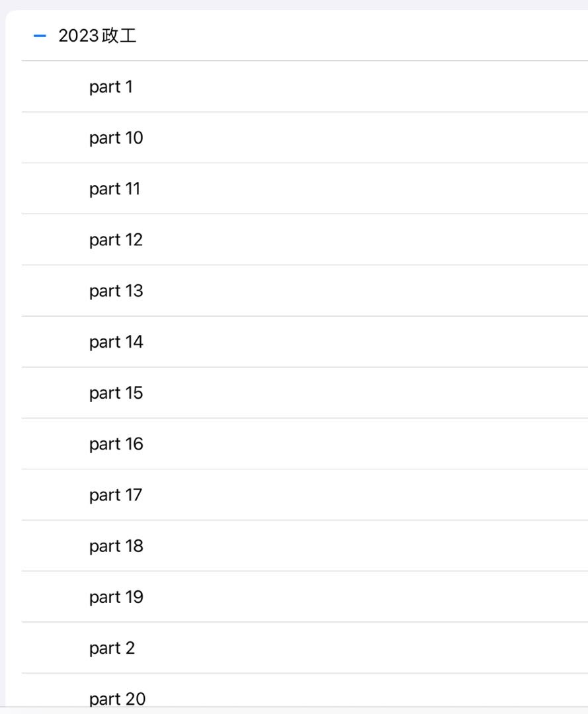Tap the blue minus beside 2023 政工
This screenshot has height=714, width=588.
coord(40,36)
